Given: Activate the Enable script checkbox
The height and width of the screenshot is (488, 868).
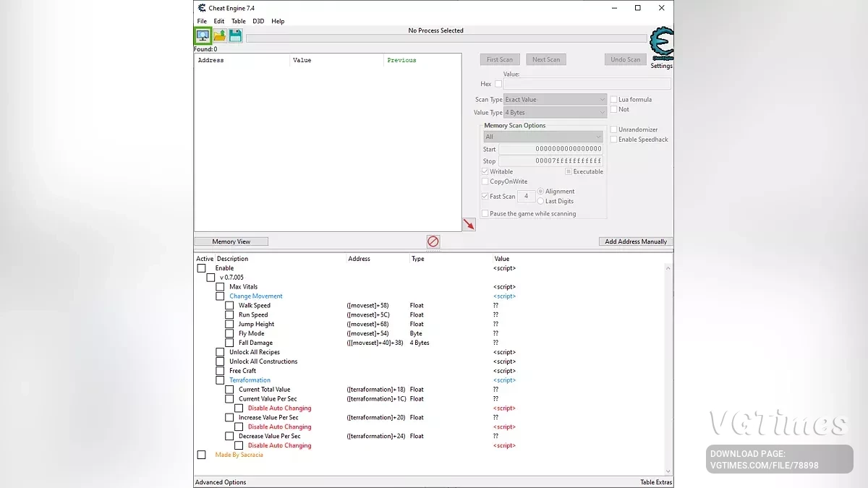Looking at the screenshot, I should (202, 268).
